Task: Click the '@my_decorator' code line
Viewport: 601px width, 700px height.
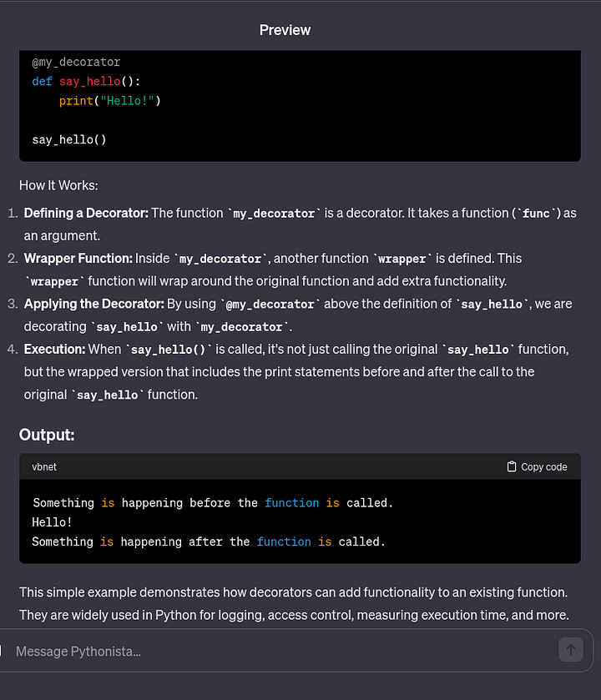Action: click(x=76, y=62)
